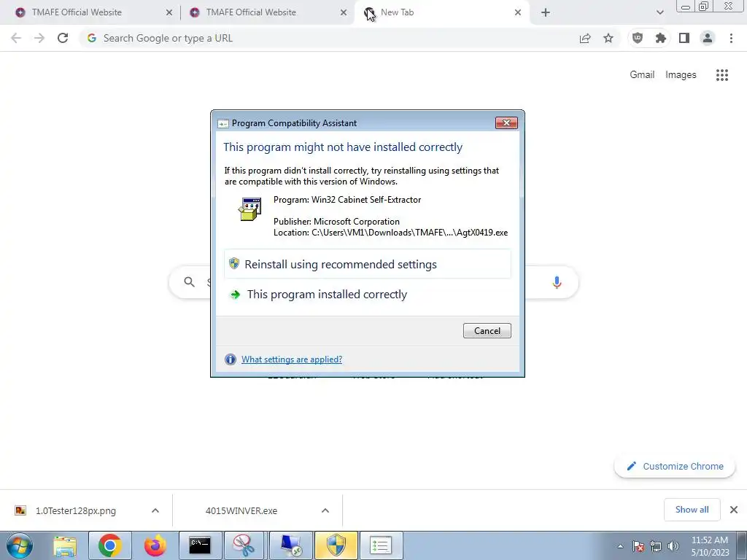
Task: Open the tab search chevron
Action: coord(659,12)
